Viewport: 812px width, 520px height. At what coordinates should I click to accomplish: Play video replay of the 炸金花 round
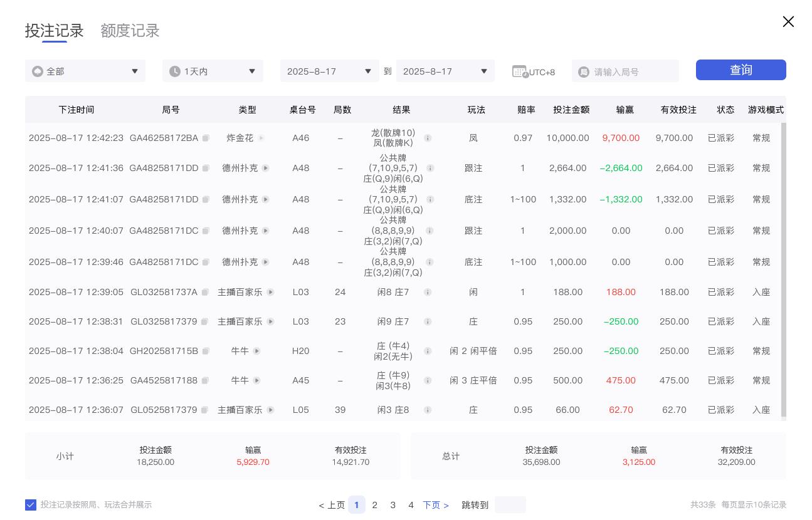pos(261,138)
